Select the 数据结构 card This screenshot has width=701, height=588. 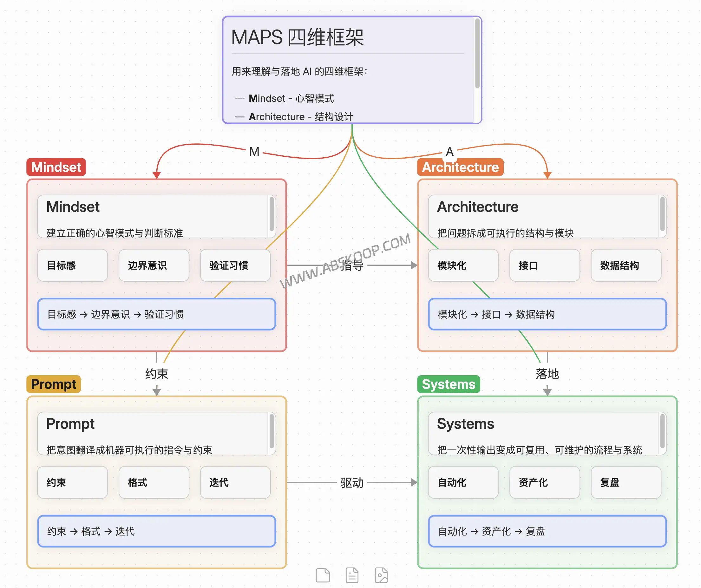pyautogui.click(x=626, y=265)
